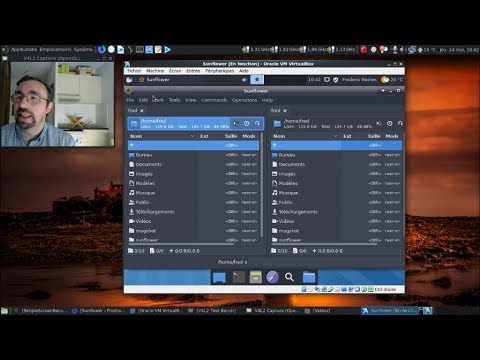The height and width of the screenshot is (360, 480).
Task: Launch Firefox from the host top panel
Action: [x=101, y=50]
